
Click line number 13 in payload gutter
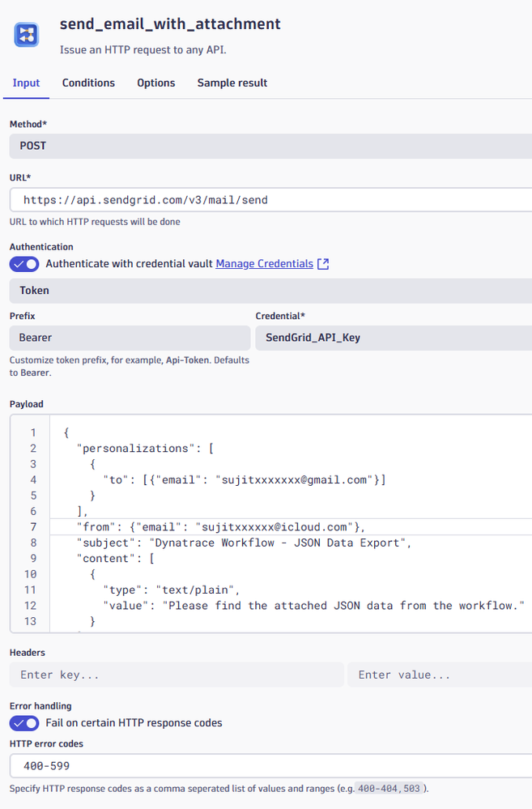coord(31,621)
